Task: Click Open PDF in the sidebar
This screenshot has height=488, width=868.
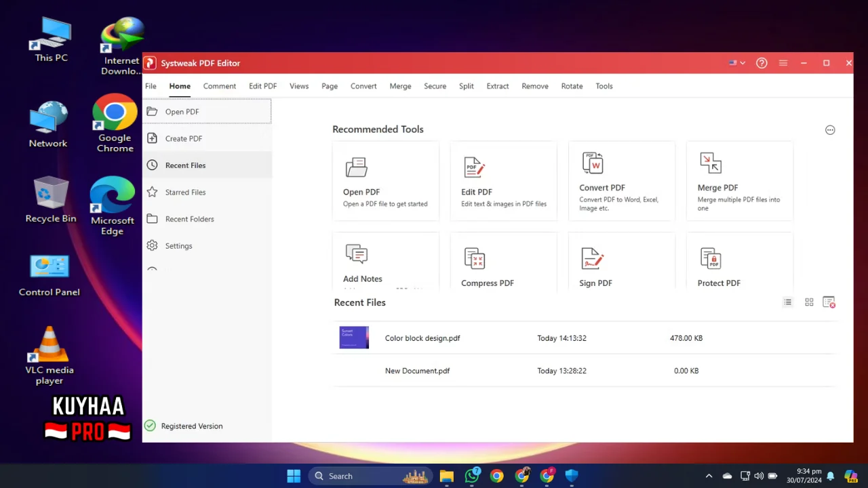Action: point(207,112)
